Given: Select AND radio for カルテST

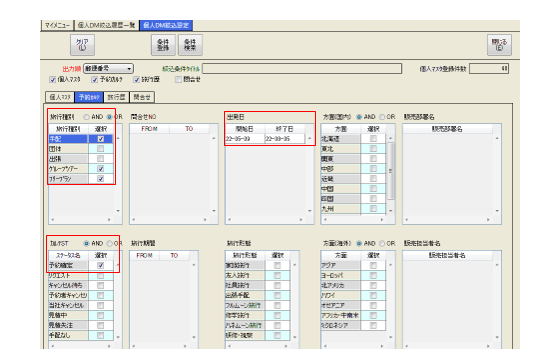Looking at the screenshot, I should click(86, 244).
